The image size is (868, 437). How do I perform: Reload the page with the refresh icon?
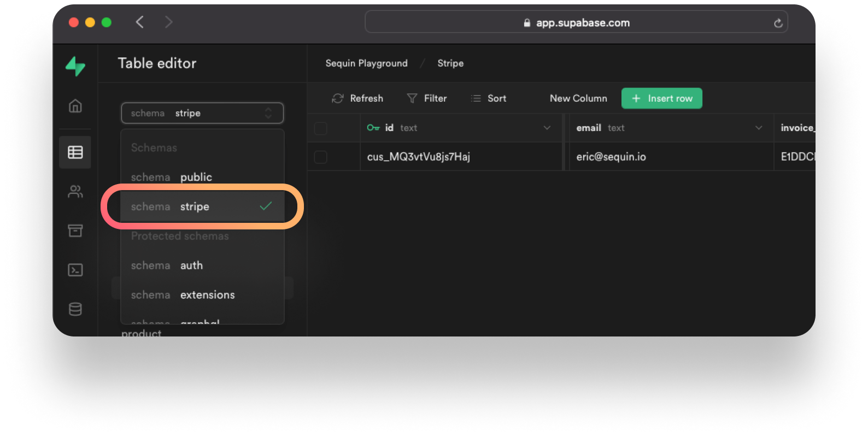(778, 23)
